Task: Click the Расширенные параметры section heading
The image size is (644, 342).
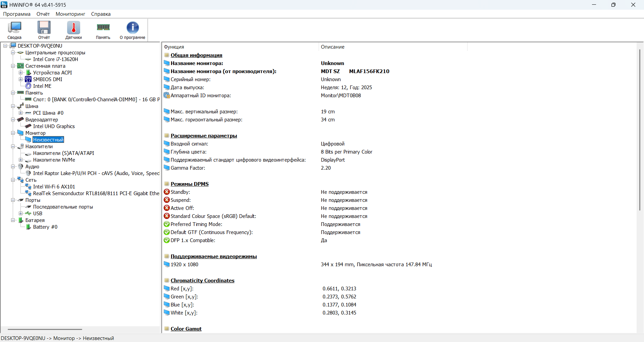Action: [204, 136]
